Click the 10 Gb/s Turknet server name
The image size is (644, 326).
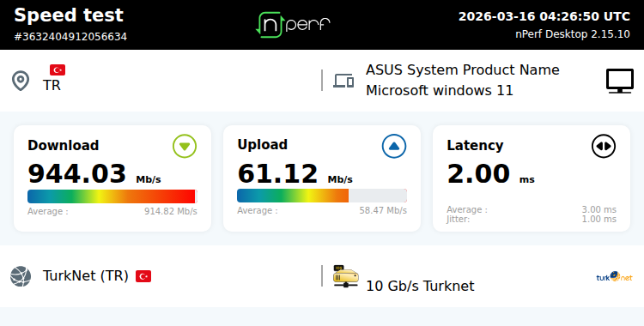[420, 286]
